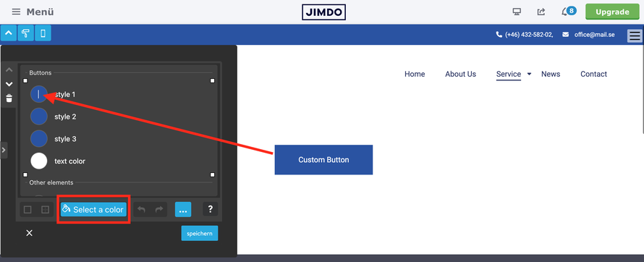Go to the News navigation item
The image size is (644, 262).
551,74
